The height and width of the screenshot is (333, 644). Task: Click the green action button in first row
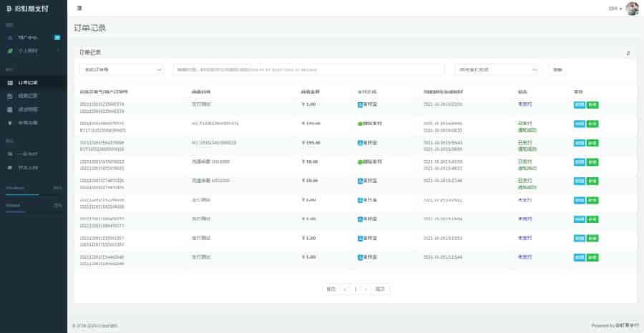[592, 104]
